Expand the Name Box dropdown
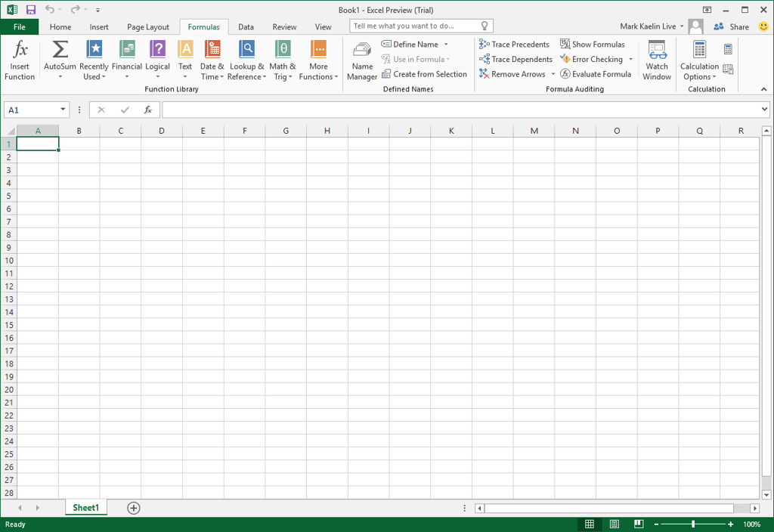 point(63,110)
